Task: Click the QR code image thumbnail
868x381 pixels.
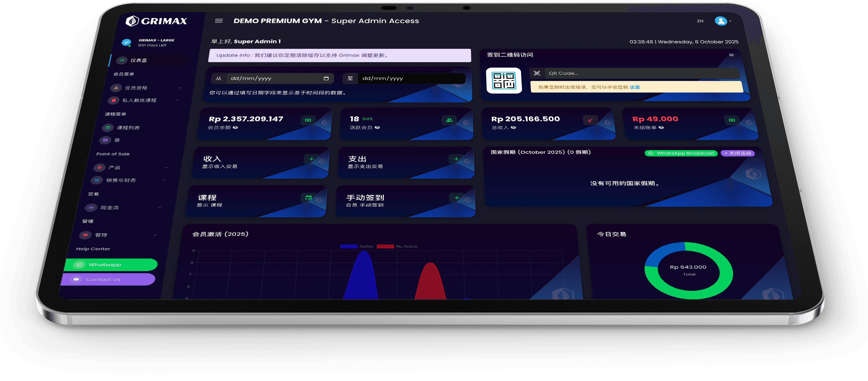Action: click(x=504, y=80)
